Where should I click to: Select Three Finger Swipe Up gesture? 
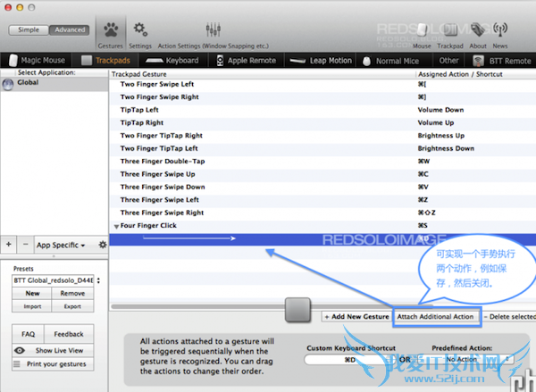(157, 174)
